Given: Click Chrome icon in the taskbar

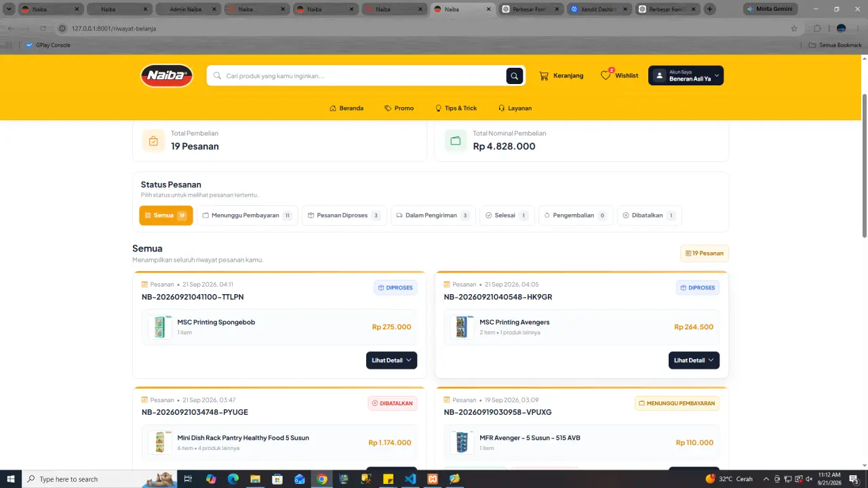Looking at the screenshot, I should point(321,479).
